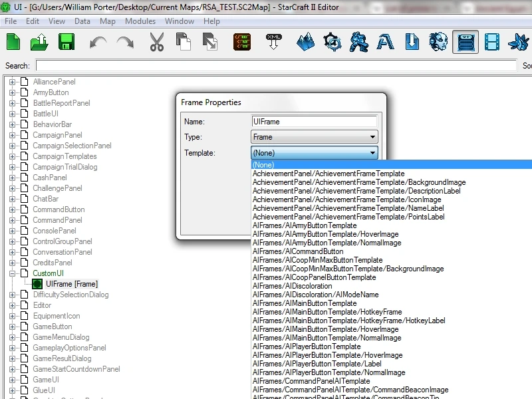Viewport: 532px width, 399px height.
Task: Collapse the CustomUI tree node
Action: tap(12, 273)
